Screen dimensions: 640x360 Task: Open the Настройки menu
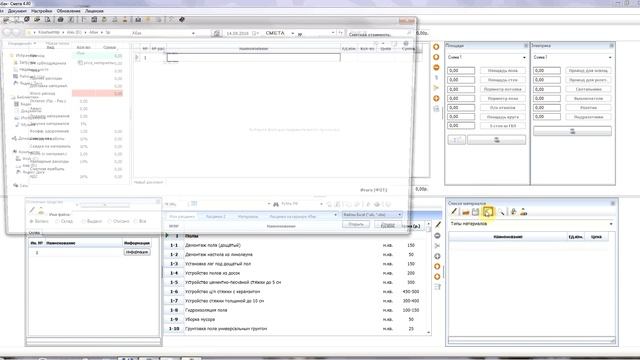point(41,11)
